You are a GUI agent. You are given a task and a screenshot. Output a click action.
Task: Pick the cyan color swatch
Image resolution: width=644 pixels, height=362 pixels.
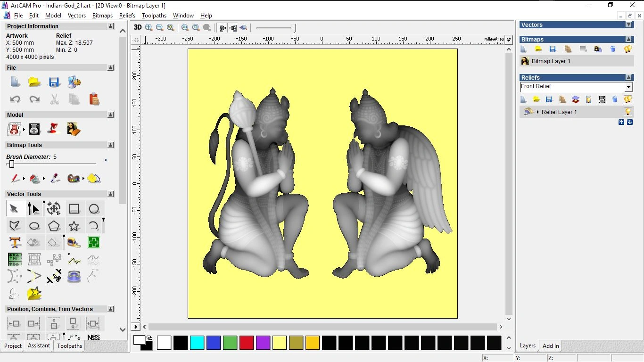point(197,343)
